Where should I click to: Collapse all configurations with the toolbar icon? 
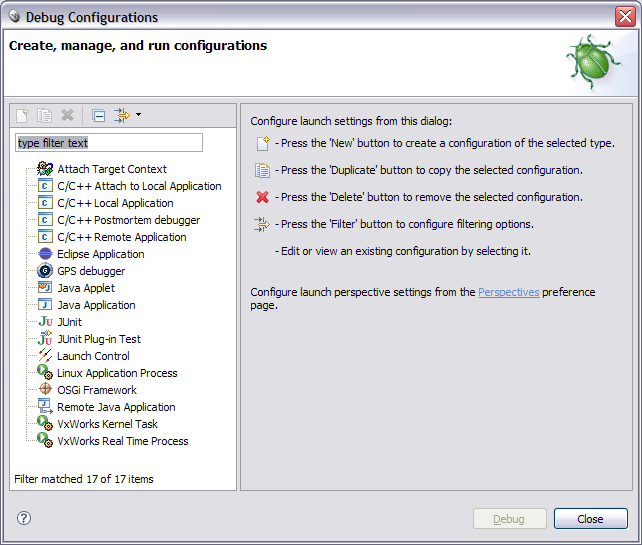(x=98, y=115)
